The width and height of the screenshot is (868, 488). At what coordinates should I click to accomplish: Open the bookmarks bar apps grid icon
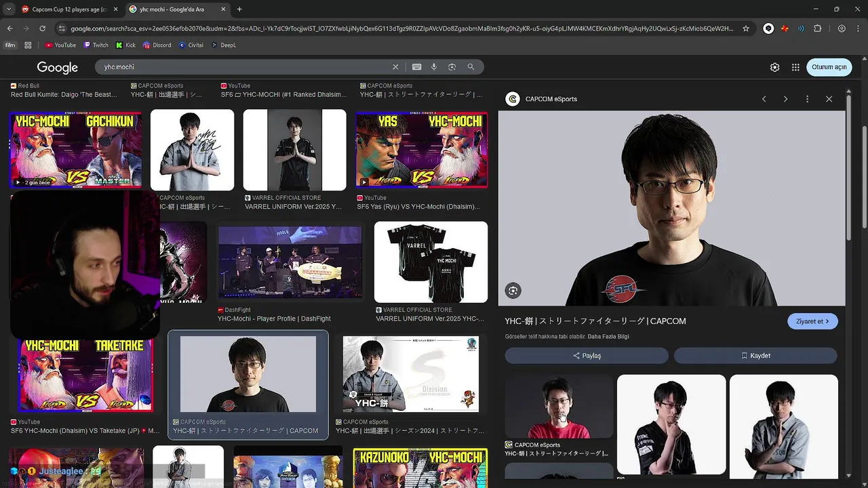[x=28, y=45]
